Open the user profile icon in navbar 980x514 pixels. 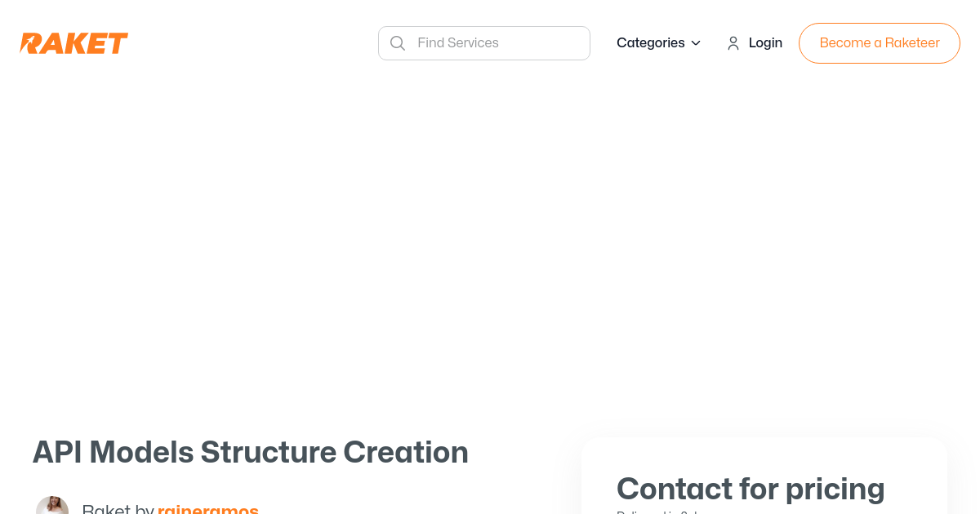point(733,42)
